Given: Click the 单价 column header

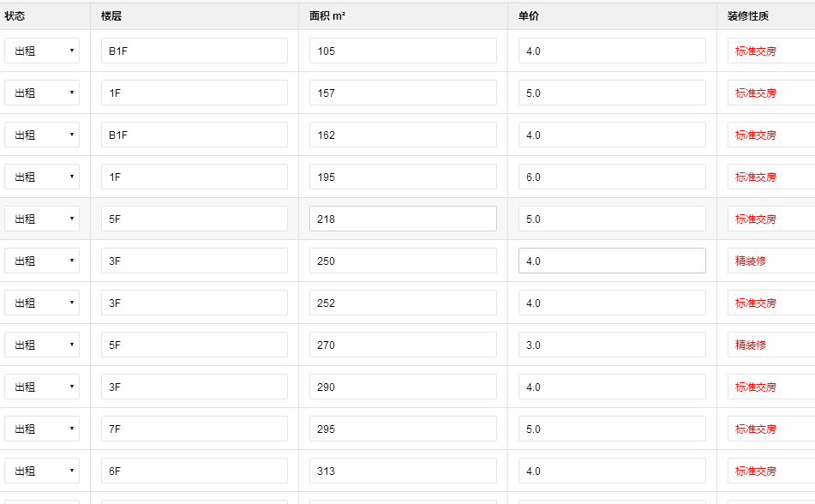Looking at the screenshot, I should pyautogui.click(x=529, y=15).
